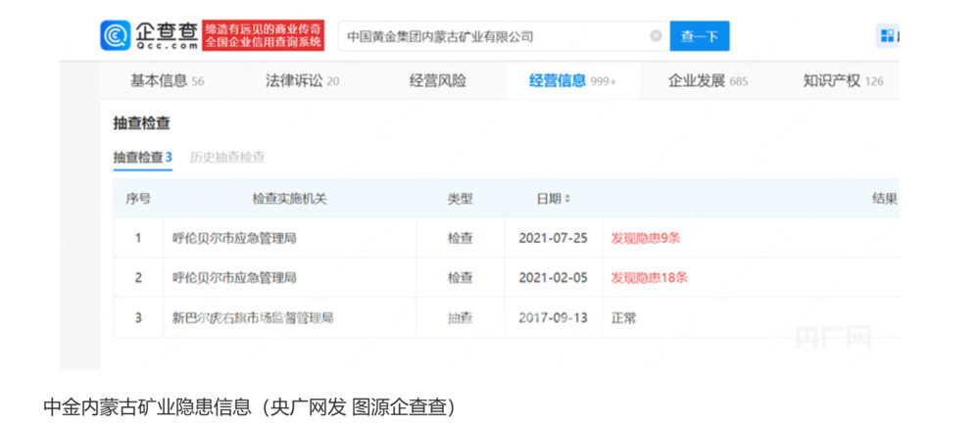Click the row number 3 cell
The height and width of the screenshot is (425, 980).
[138, 317]
